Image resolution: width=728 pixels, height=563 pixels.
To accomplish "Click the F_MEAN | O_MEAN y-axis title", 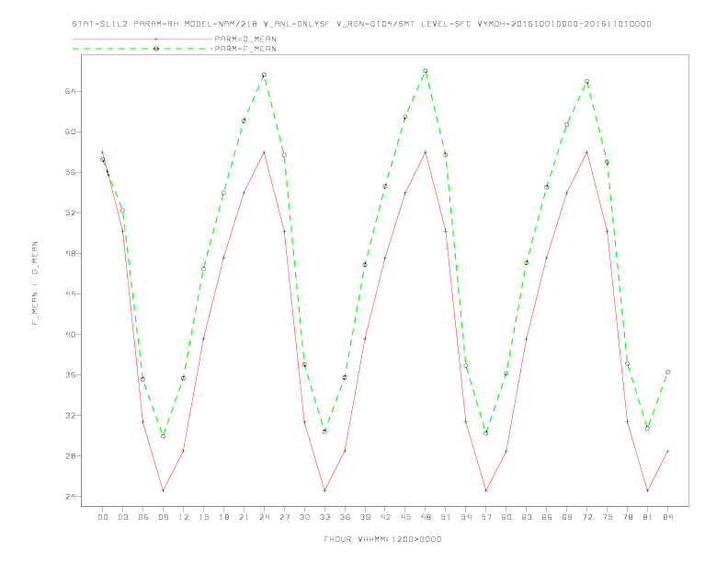I will tap(35, 283).
